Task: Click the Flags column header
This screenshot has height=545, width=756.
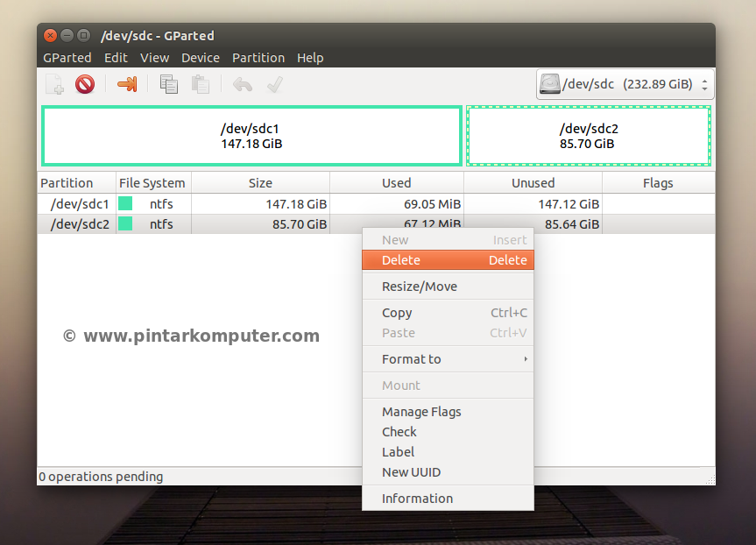Action: pos(658,183)
